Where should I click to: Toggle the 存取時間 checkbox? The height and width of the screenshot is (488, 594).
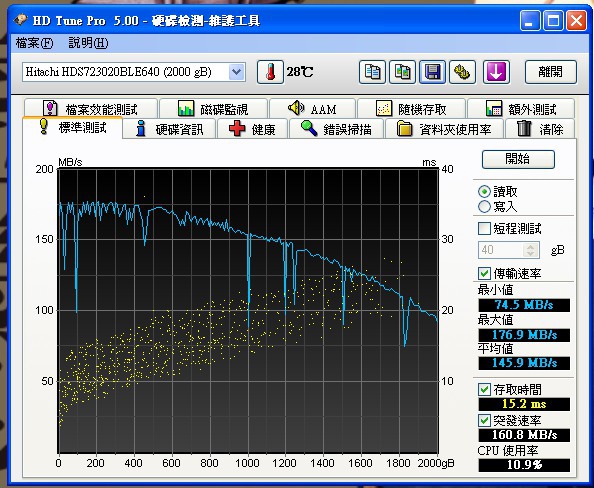click(x=484, y=389)
